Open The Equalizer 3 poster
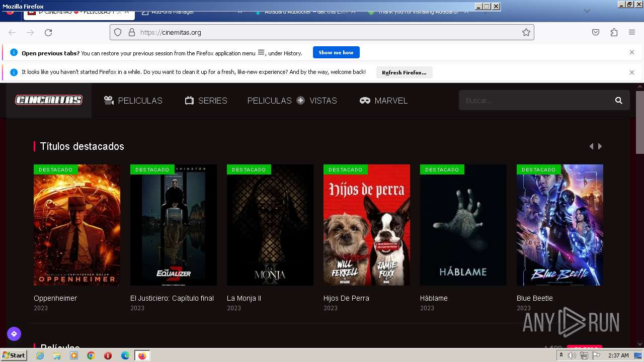The width and height of the screenshot is (644, 362). (x=174, y=225)
